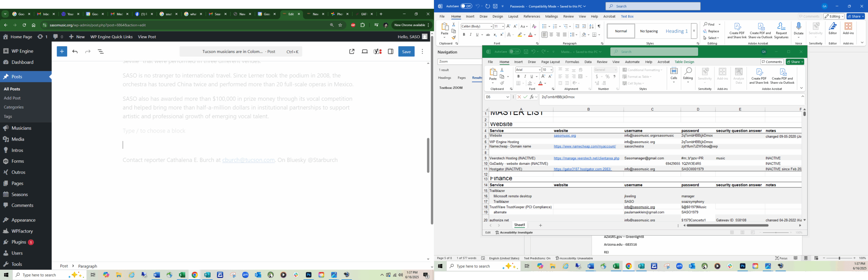Expand the Excel formula bar
The height and width of the screenshot is (280, 868).
(803, 97)
